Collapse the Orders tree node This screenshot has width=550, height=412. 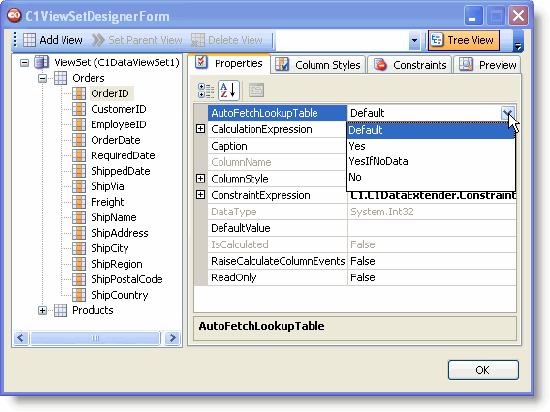point(42,78)
